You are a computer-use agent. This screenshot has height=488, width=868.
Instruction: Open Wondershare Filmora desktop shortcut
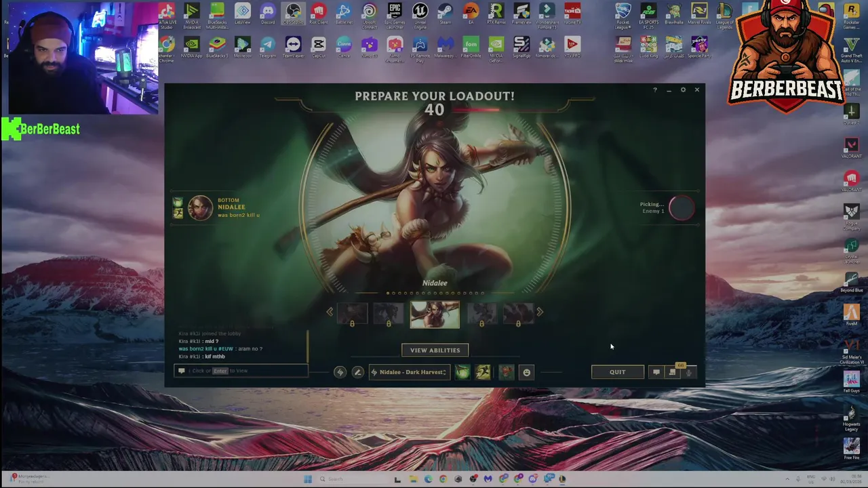tap(547, 16)
